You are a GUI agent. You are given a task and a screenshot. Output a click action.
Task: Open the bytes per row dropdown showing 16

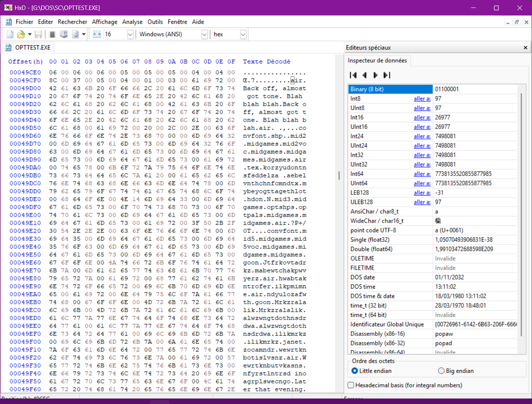point(130,34)
